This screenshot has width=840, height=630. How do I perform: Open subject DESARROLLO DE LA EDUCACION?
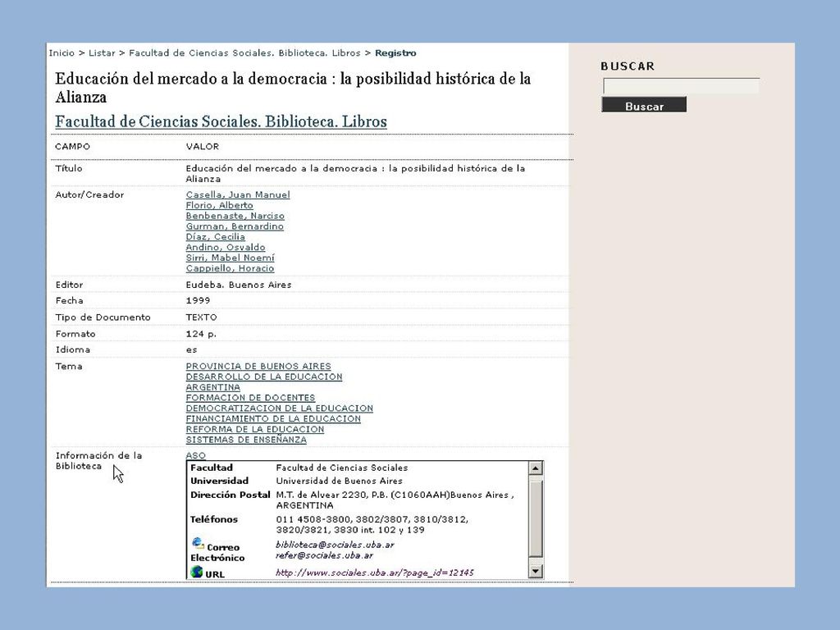click(264, 377)
